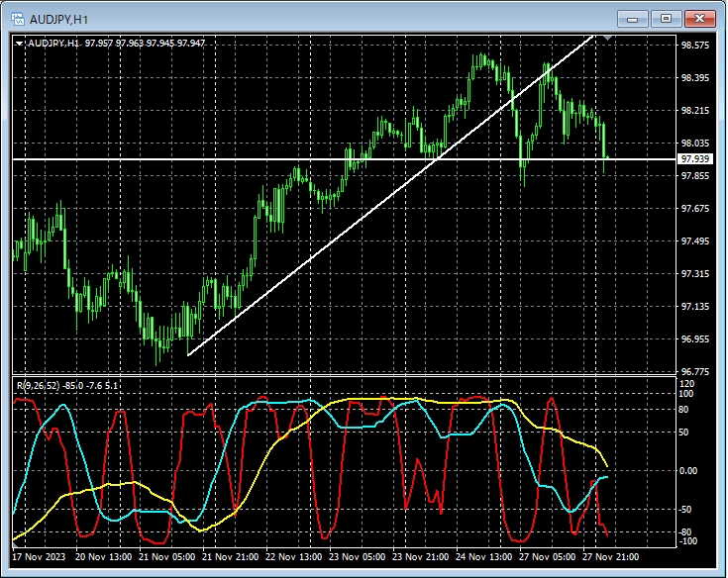Click the grey chart shift triangle marker
The image size is (728, 578).
608,39
